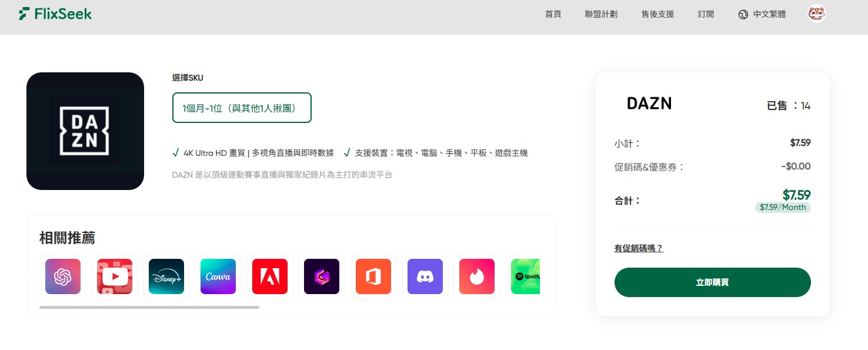
Task: Open 訂閱 in top navigation
Action: coord(706,14)
